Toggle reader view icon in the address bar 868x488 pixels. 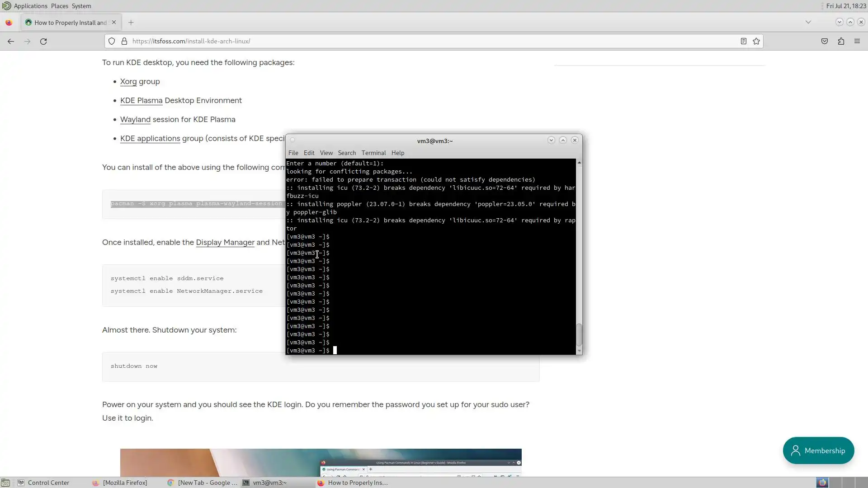pos(743,41)
